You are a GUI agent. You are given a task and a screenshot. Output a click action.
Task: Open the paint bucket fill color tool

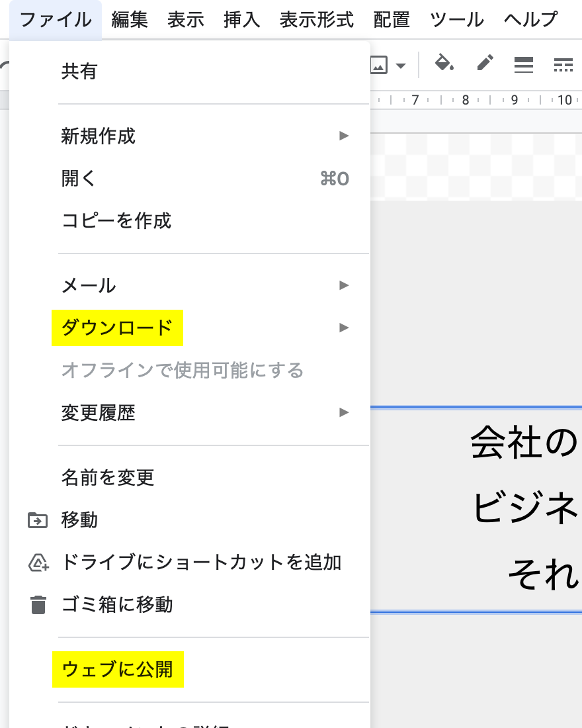tap(444, 64)
